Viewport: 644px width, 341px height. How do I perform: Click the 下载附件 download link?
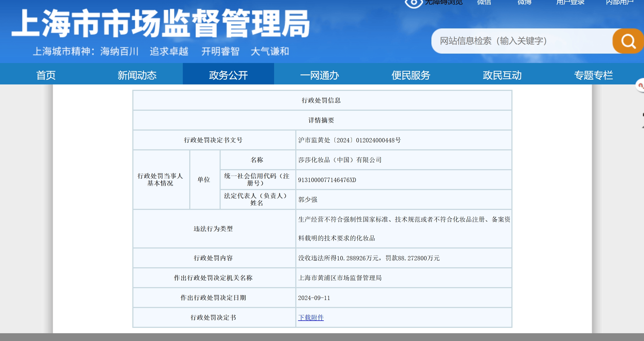coord(311,318)
